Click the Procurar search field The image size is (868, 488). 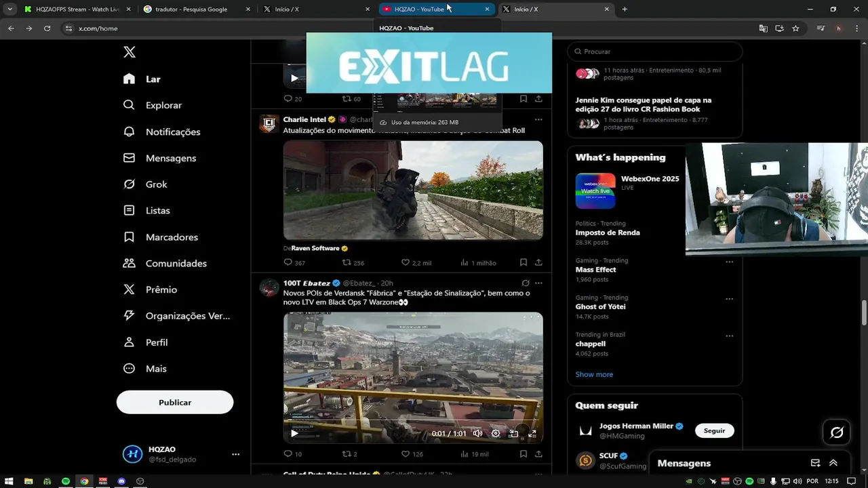point(654,52)
